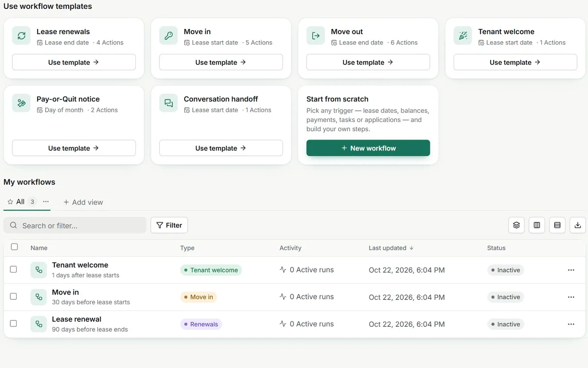Toggle the select-all checkbox in table header
This screenshot has width=588, height=368.
click(14, 247)
